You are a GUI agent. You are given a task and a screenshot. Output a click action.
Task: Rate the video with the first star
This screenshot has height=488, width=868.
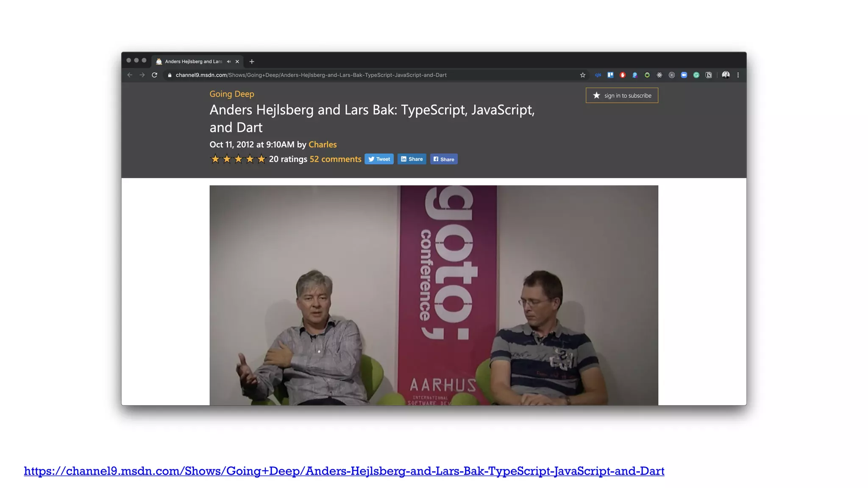215,159
